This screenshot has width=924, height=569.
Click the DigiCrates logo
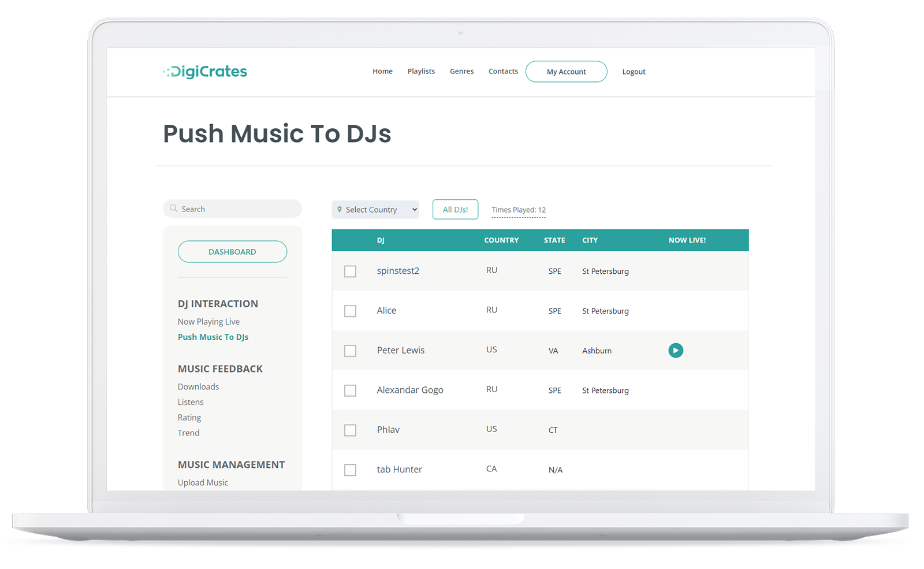(x=205, y=72)
